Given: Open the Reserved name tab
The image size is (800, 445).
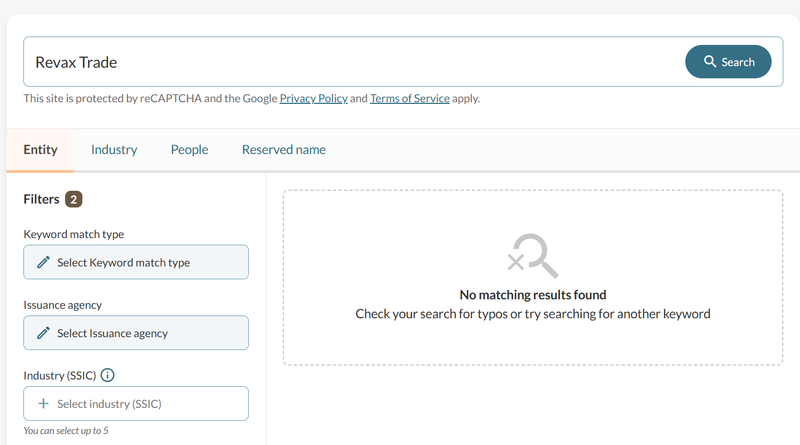Looking at the screenshot, I should point(284,150).
